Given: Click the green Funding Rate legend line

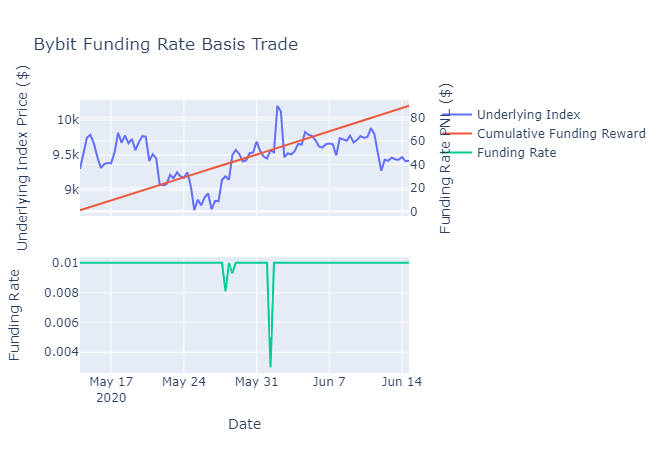Looking at the screenshot, I should tap(458, 153).
